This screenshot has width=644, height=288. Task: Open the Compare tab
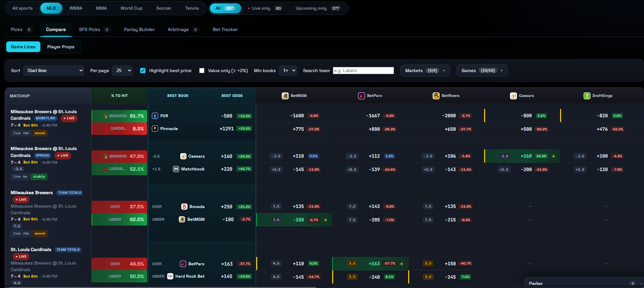point(56,30)
